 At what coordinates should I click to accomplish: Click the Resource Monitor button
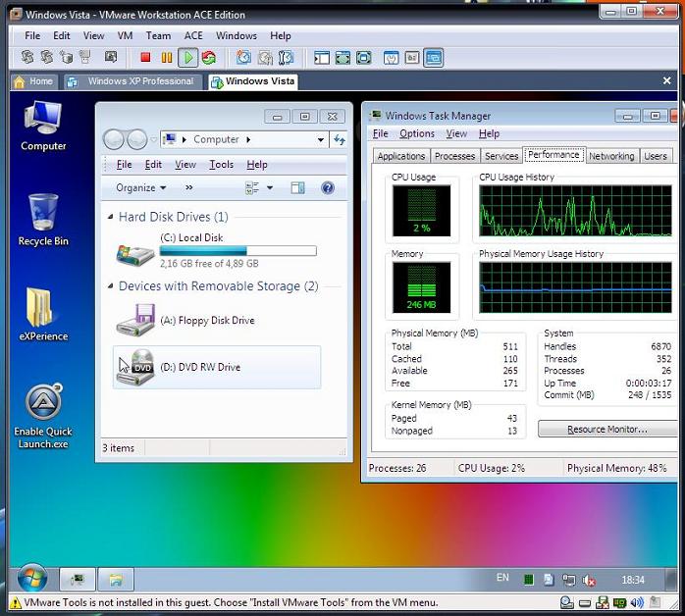[x=607, y=430]
